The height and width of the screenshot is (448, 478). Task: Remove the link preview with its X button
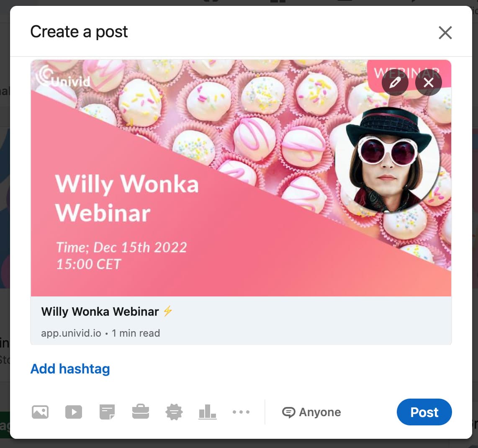pyautogui.click(x=428, y=82)
